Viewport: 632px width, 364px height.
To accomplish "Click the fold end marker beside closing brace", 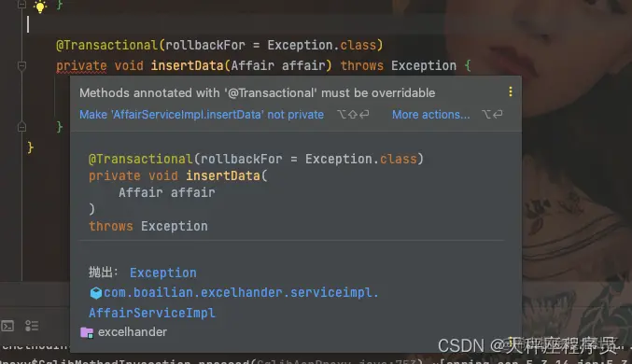I will coord(21,127).
